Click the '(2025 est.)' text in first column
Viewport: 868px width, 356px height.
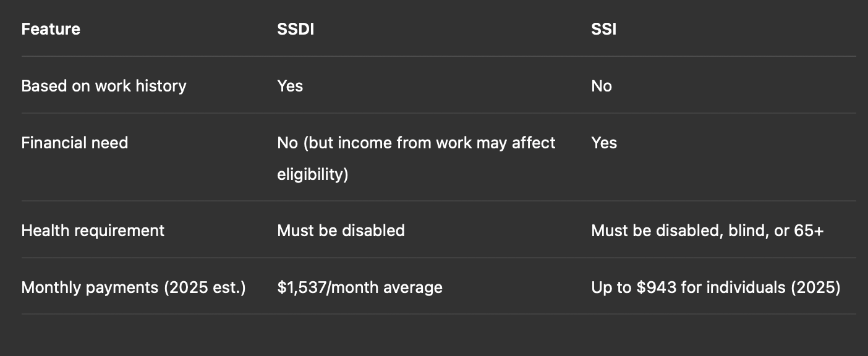[205, 287]
